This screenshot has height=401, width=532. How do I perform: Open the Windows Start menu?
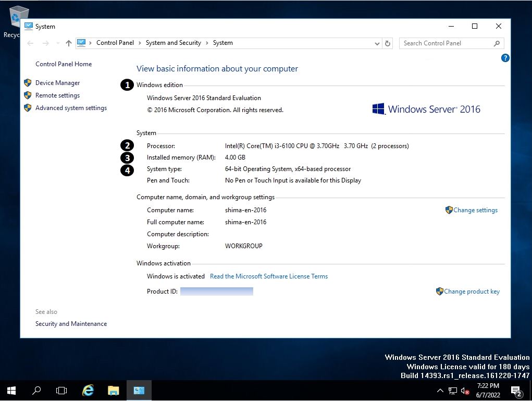pos(11,391)
